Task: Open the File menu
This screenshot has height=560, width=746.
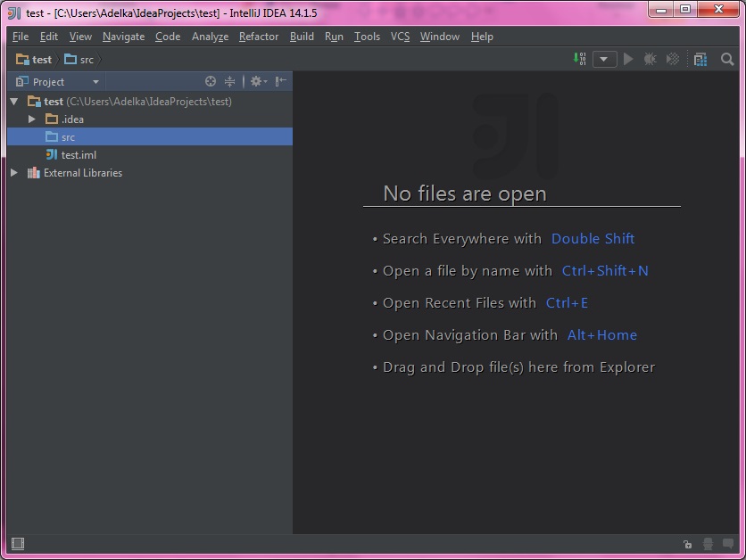Action: [21, 37]
